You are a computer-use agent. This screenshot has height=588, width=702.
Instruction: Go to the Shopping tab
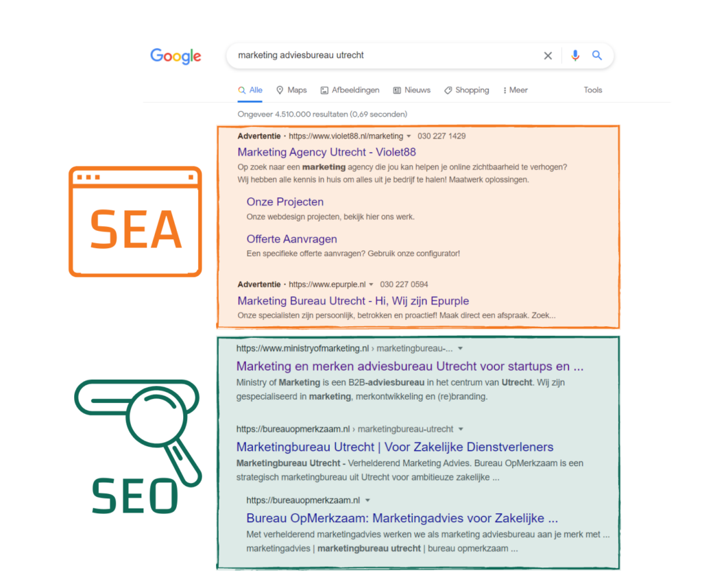pyautogui.click(x=466, y=90)
